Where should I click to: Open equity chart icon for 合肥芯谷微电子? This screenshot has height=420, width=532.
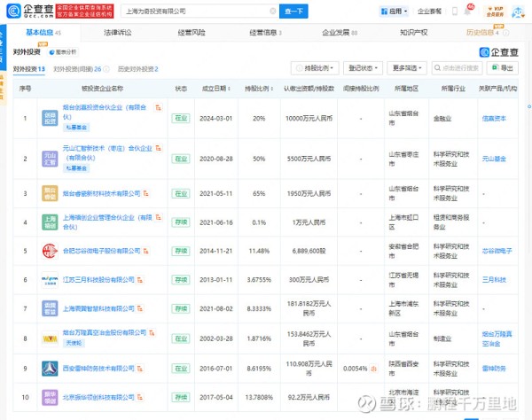click(x=146, y=251)
